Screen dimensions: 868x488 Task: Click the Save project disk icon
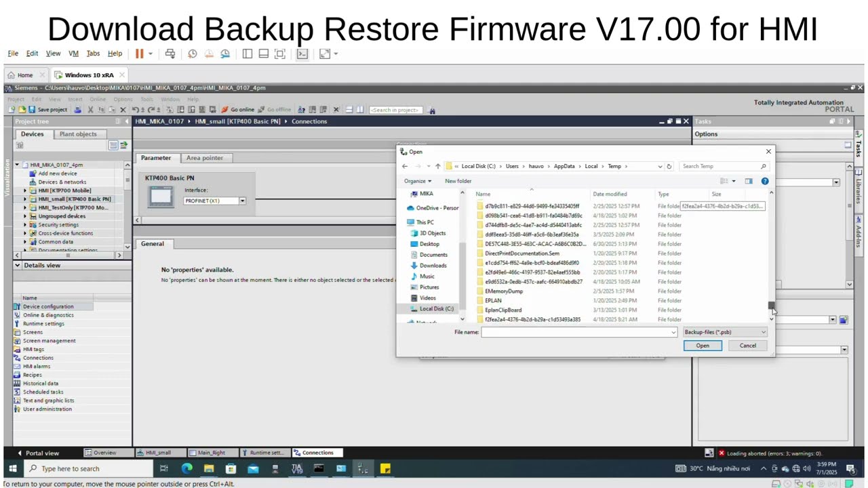(31, 110)
